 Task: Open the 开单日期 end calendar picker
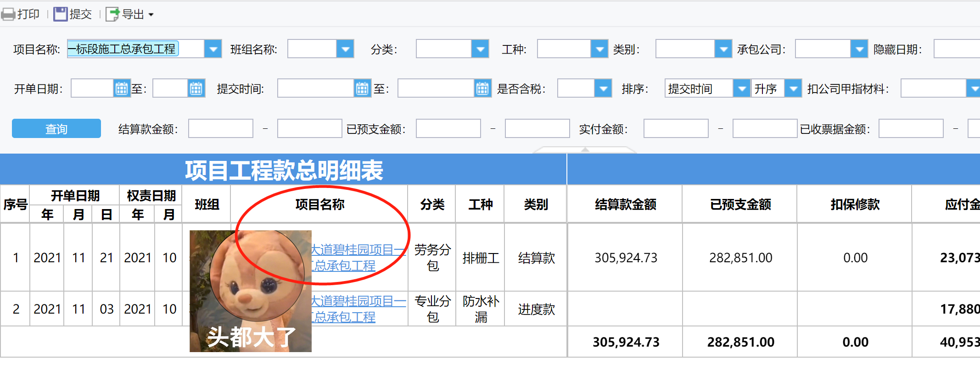(x=196, y=88)
